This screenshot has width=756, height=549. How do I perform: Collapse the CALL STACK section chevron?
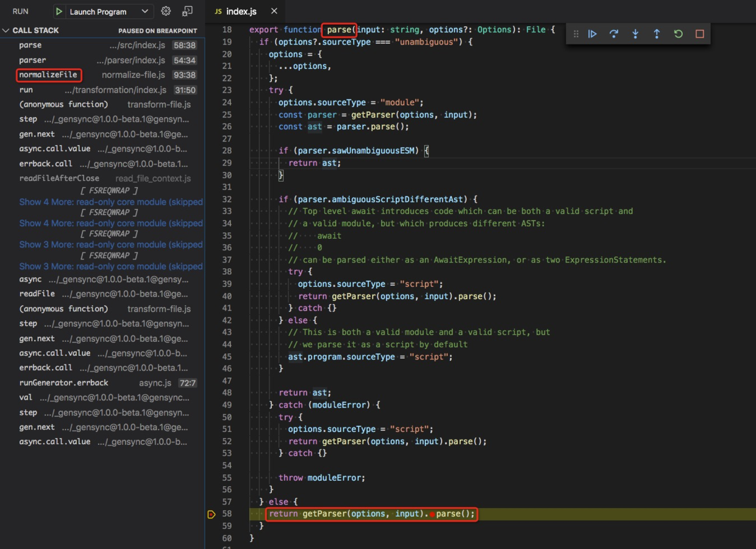pyautogui.click(x=5, y=30)
